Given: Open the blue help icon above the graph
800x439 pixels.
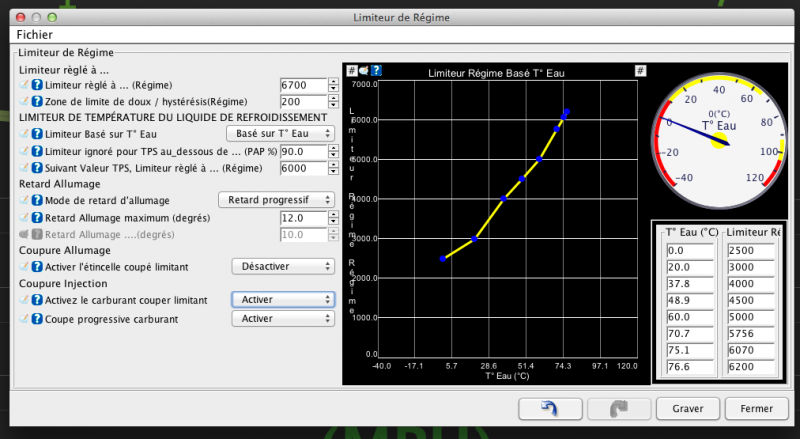Looking at the screenshot, I should coord(376,70).
